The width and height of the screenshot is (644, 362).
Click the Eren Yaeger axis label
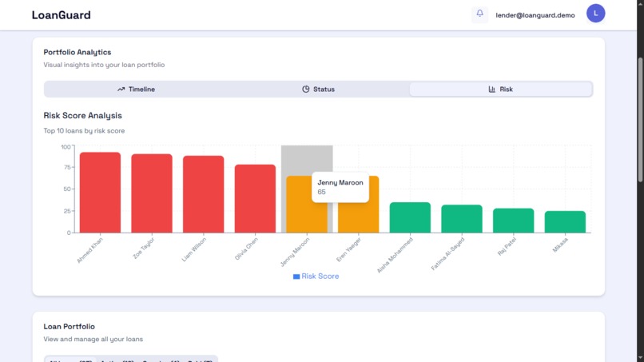click(x=348, y=249)
